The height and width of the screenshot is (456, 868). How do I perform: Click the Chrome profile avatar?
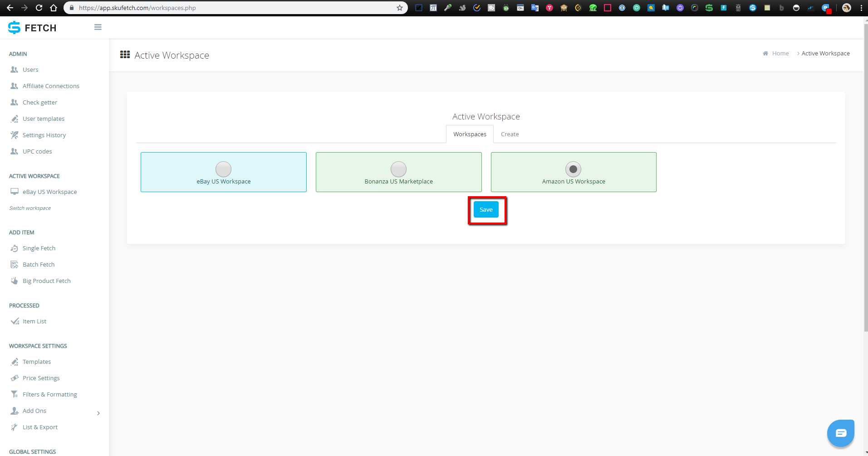pos(847,8)
